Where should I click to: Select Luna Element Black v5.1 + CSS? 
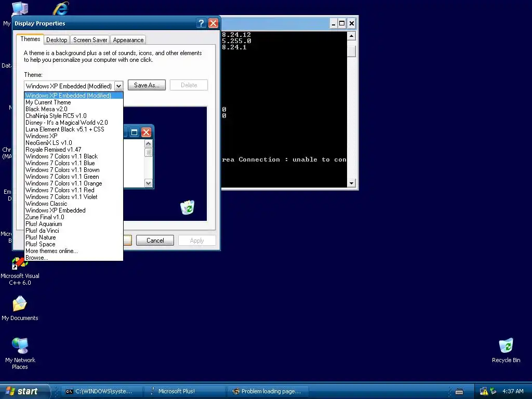click(74, 129)
